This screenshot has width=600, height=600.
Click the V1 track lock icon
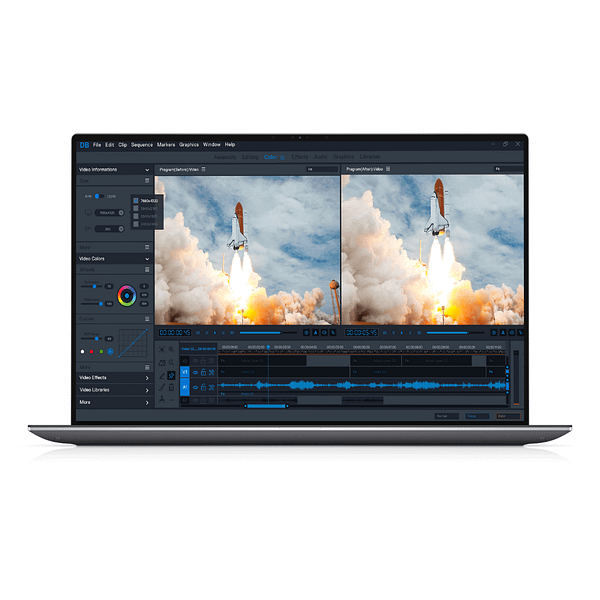coord(204,372)
